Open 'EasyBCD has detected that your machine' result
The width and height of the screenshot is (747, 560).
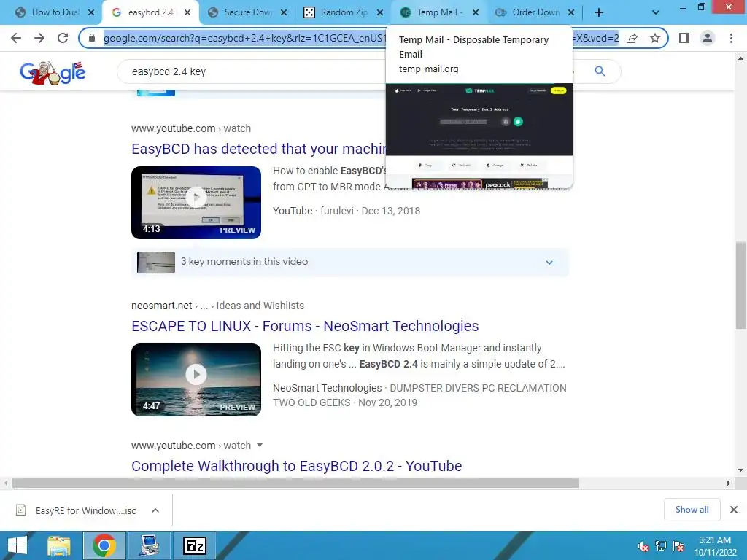[260, 149]
